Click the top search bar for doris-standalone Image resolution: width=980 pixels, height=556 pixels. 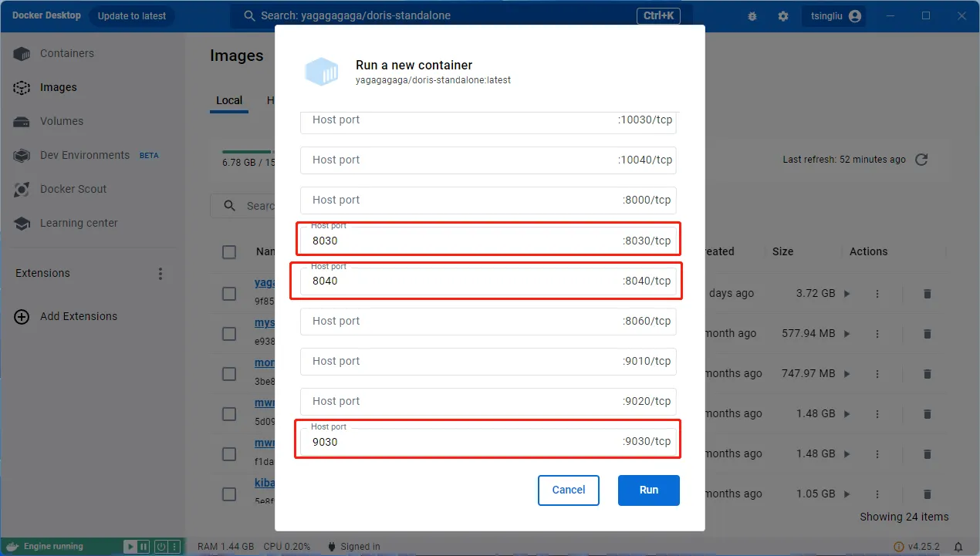tap(461, 16)
